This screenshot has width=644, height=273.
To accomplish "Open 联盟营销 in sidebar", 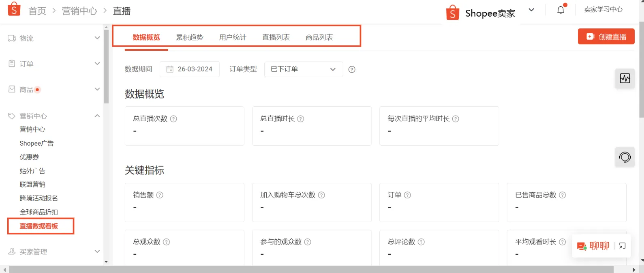I will click(32, 185).
